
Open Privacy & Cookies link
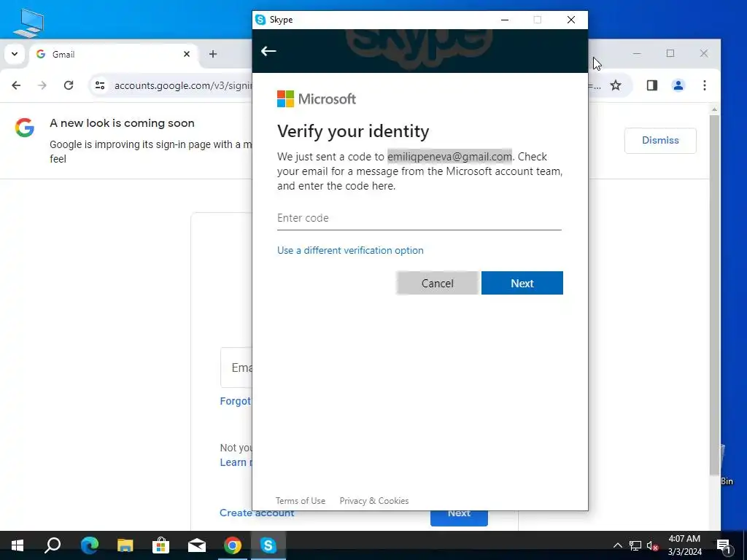point(374,500)
